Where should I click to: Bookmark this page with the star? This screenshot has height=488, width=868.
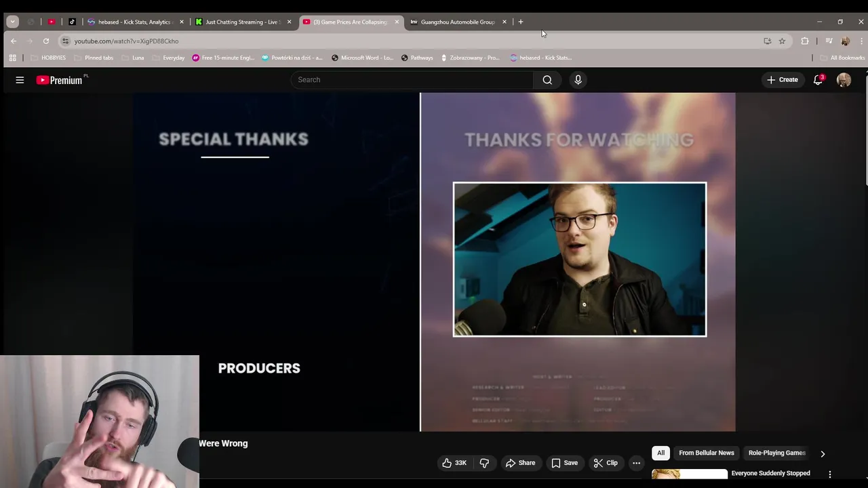tap(782, 41)
